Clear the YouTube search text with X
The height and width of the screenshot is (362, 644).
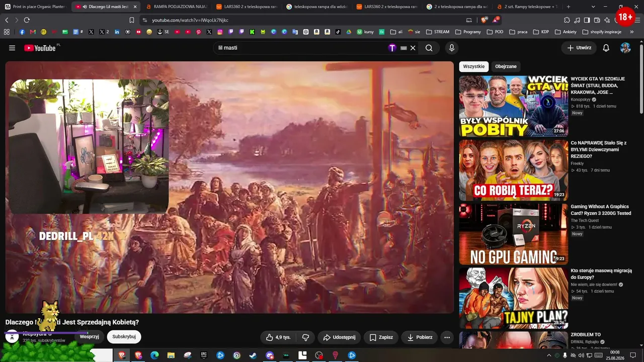point(413,48)
